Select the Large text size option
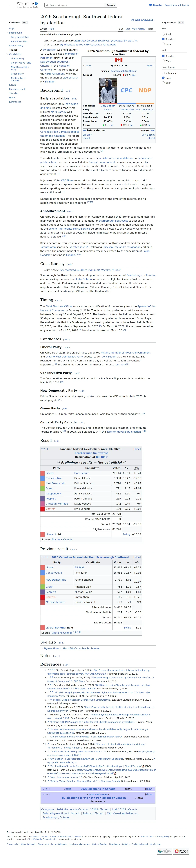 [x=163, y=44]
